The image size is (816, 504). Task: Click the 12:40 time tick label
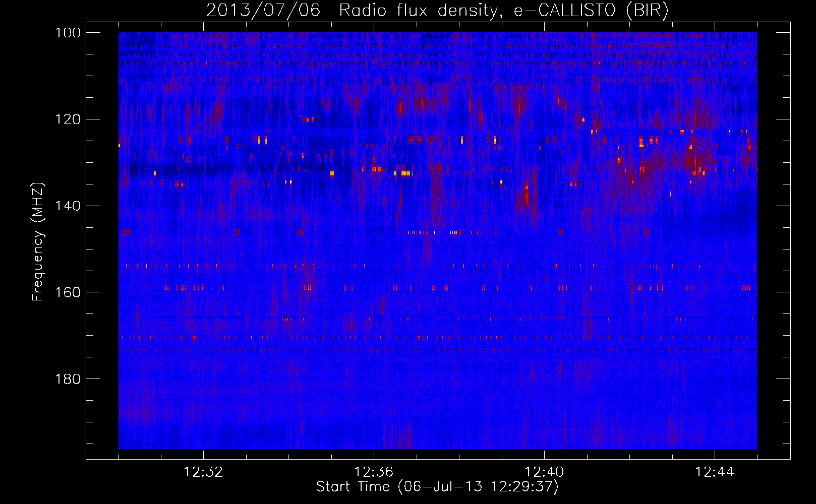tap(544, 472)
